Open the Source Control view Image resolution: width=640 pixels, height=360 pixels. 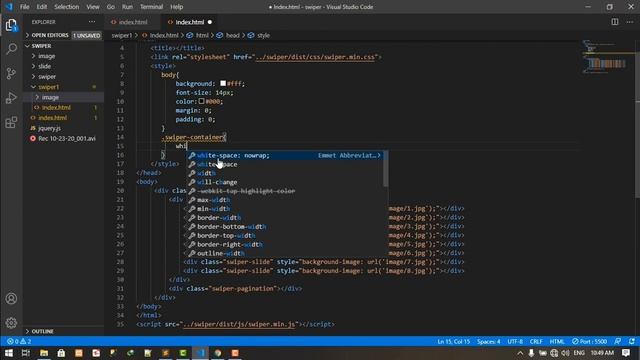tap(11, 73)
